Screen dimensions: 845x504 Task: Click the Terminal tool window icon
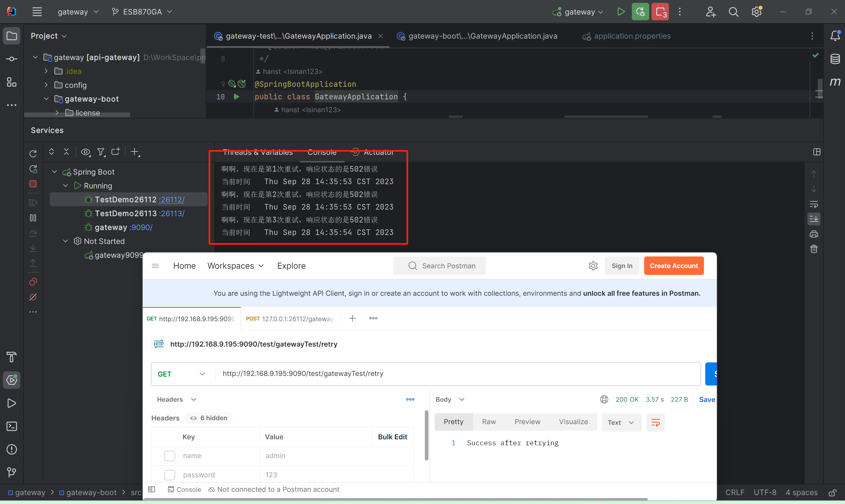[x=12, y=426]
